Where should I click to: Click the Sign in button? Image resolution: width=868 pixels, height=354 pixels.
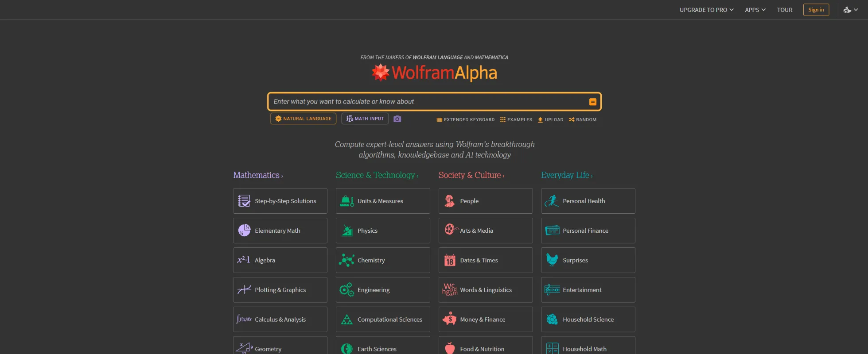coord(816,10)
